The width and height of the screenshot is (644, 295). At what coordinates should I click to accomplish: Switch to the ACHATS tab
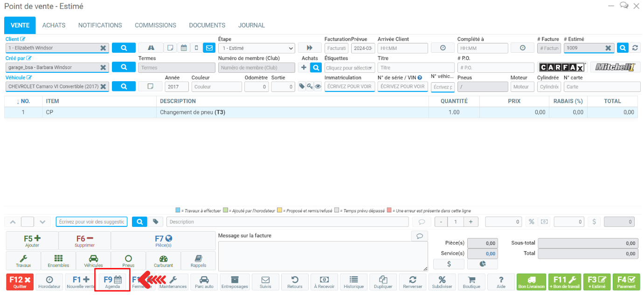(54, 25)
